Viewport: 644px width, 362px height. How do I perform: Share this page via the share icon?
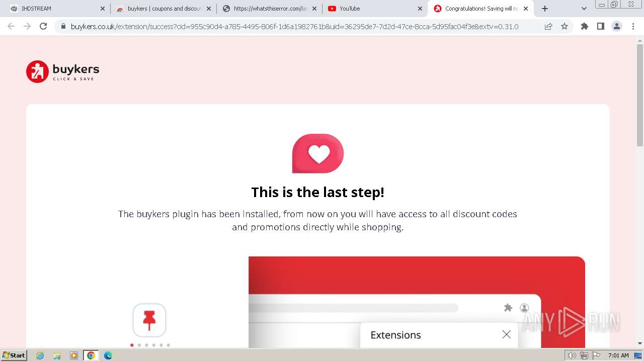coord(548,26)
